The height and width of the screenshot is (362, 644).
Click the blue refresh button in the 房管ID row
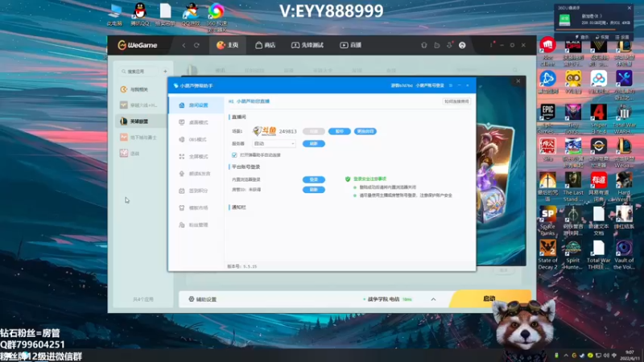click(x=314, y=190)
